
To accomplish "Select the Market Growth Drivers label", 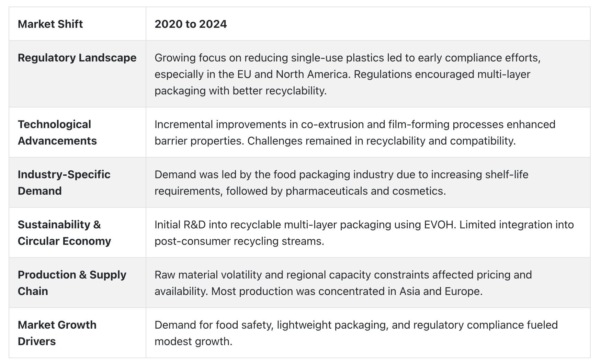I will click(x=57, y=333).
